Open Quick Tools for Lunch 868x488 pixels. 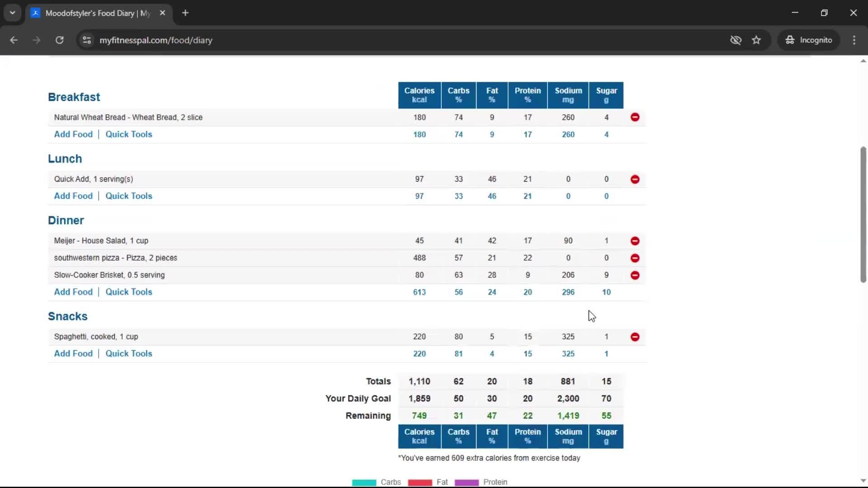[129, 196]
